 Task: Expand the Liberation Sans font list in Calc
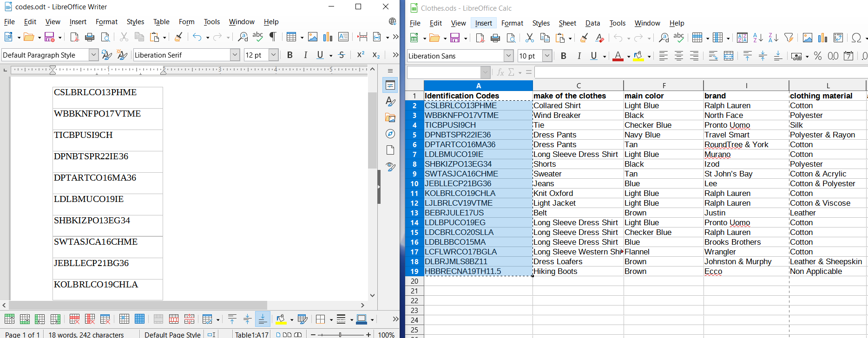(x=508, y=56)
